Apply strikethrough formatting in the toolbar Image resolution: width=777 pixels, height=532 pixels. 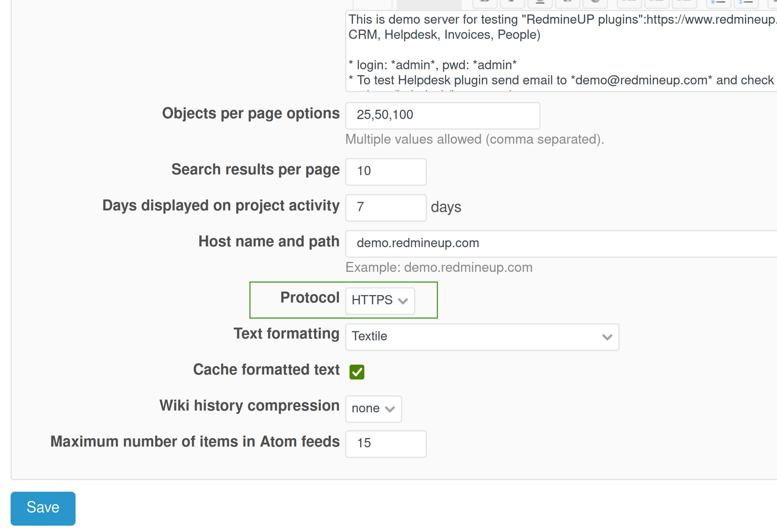click(x=568, y=3)
